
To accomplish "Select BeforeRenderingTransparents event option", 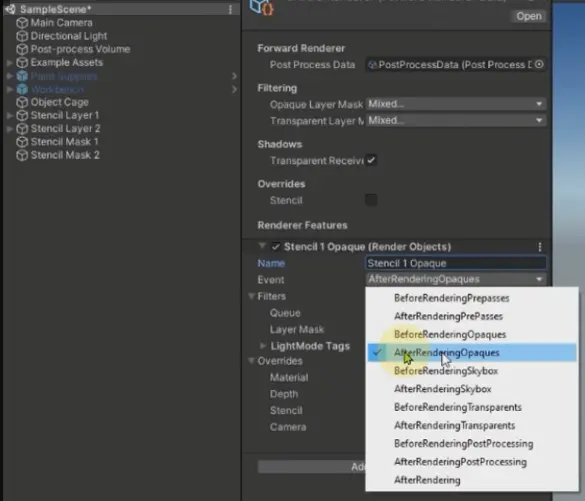I will (x=472, y=407).
